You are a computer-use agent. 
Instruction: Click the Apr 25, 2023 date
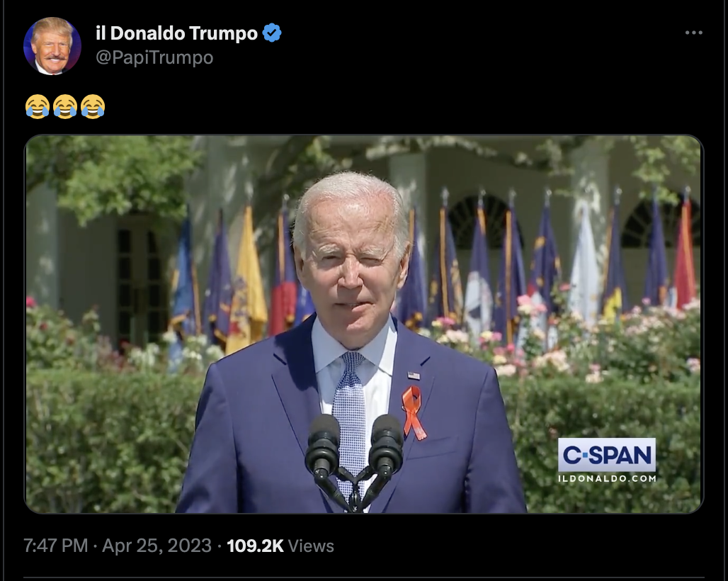point(157,546)
